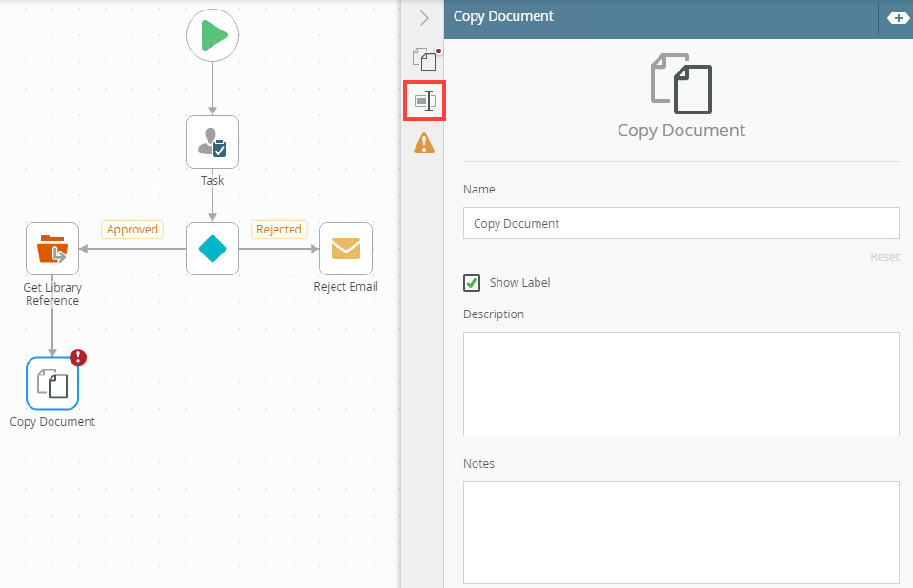The image size is (913, 588).
Task: Collapse the configuration panel with the chevron
Action: click(424, 18)
